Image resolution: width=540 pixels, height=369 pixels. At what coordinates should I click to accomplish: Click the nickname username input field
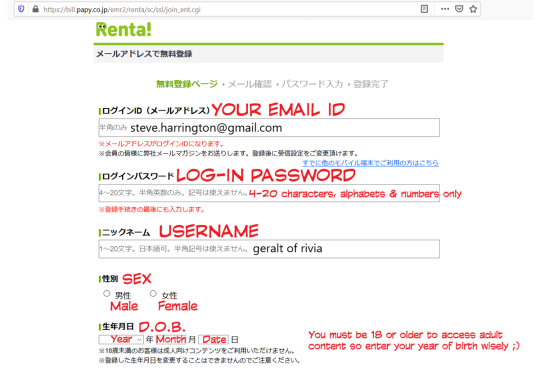pyautogui.click(x=269, y=249)
